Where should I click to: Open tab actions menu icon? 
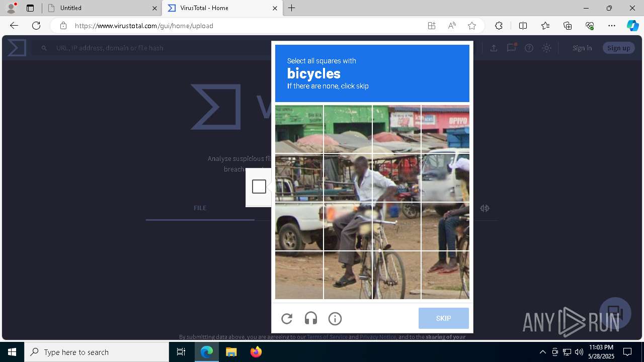[30, 8]
